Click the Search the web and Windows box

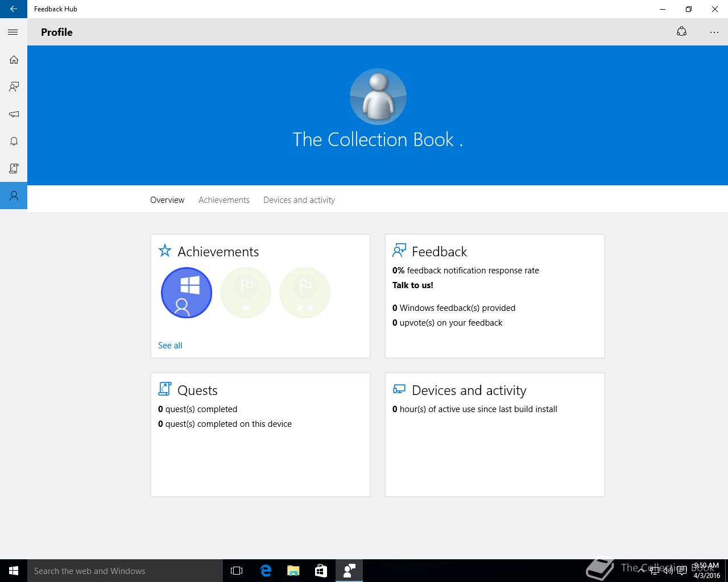125,571
